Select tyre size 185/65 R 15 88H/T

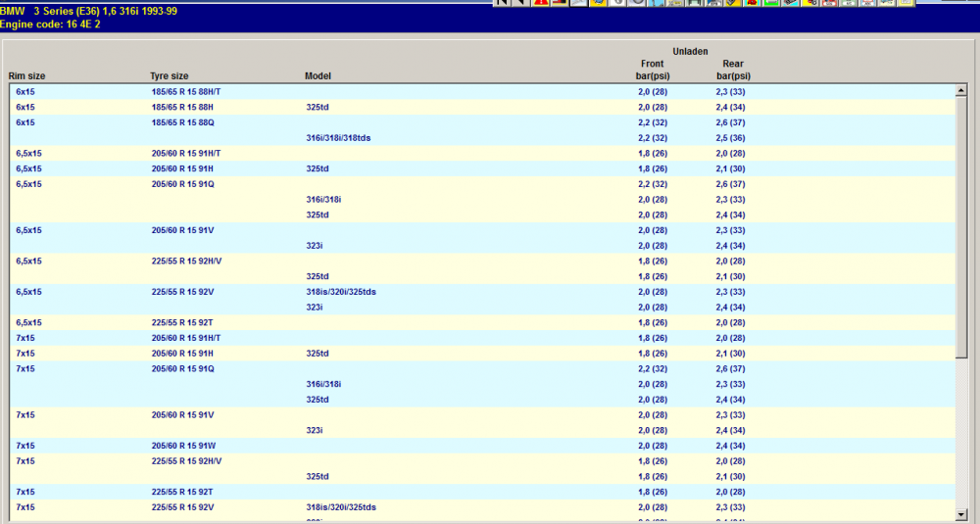[x=185, y=92]
